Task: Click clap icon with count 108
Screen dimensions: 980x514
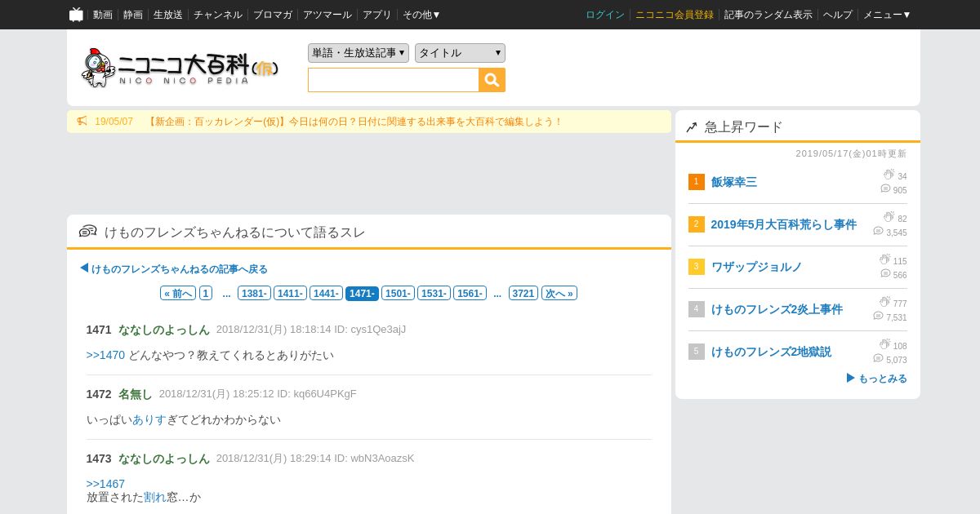Action: (884, 344)
